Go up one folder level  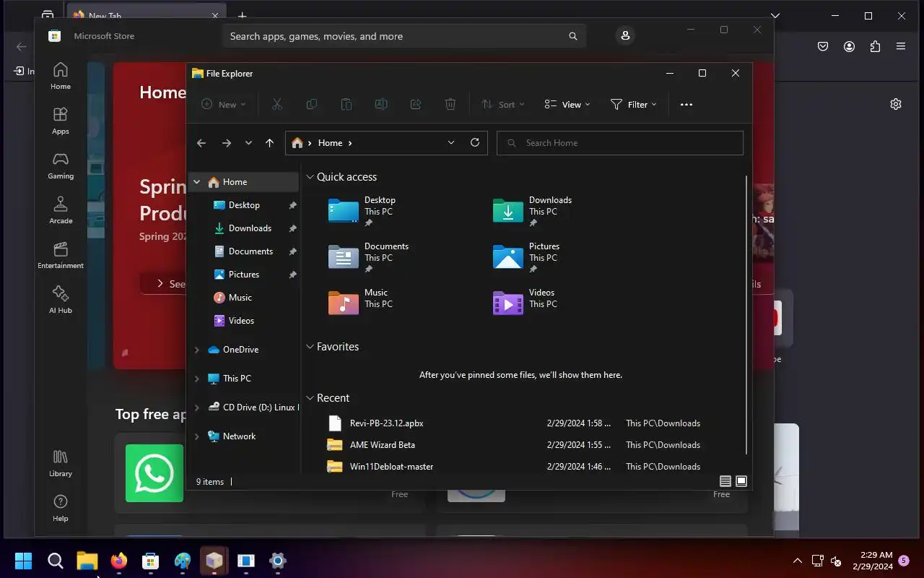[269, 143]
